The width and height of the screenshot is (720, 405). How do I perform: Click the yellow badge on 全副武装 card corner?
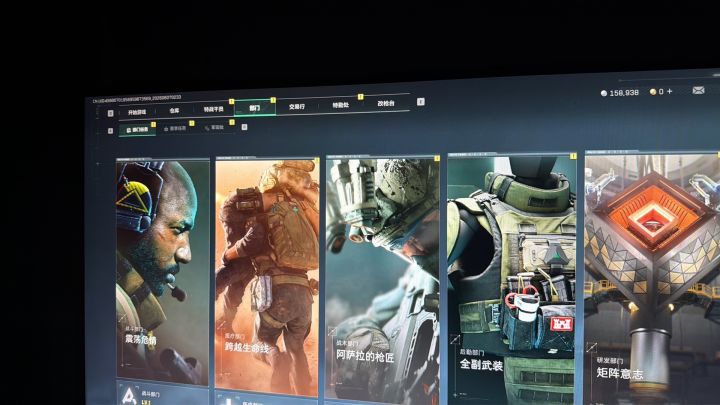(573, 156)
